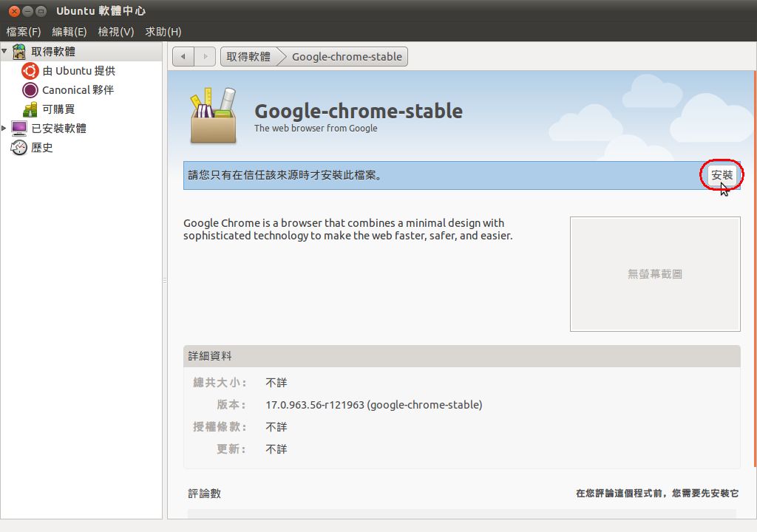Open the 檔案(F) menu

click(x=24, y=32)
